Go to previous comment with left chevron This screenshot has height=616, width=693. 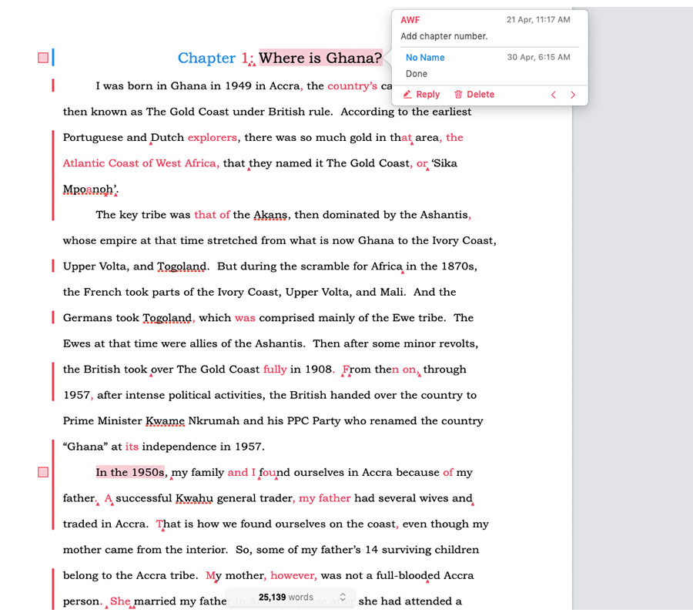click(553, 95)
